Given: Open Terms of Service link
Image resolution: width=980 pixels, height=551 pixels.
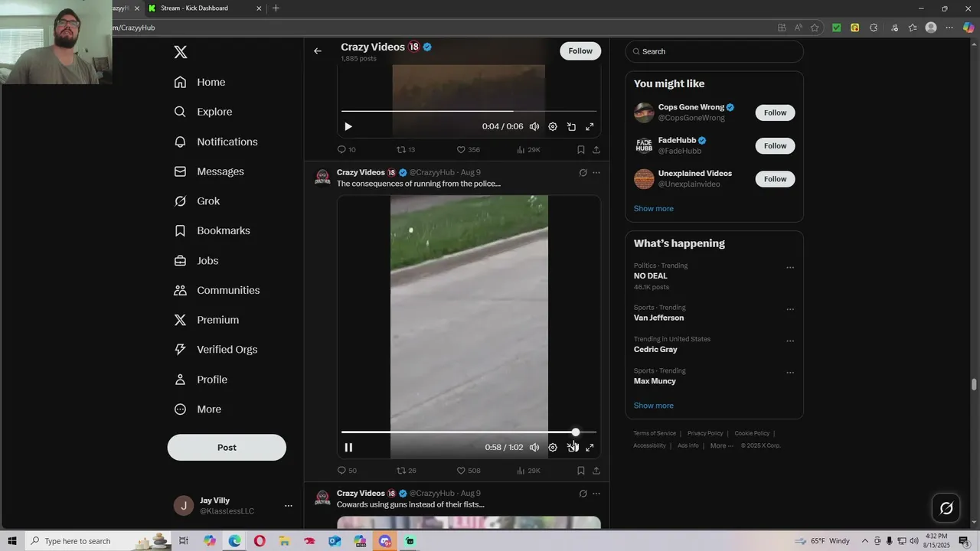Looking at the screenshot, I should (x=655, y=433).
